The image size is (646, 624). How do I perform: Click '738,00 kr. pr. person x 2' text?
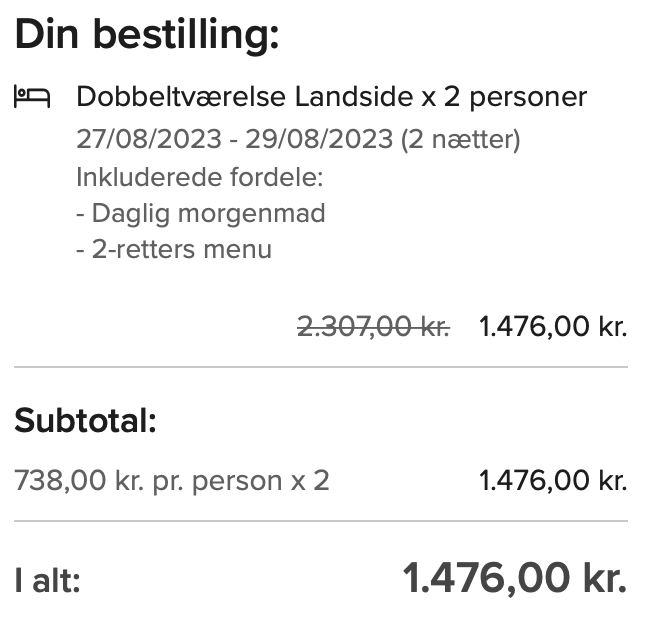[172, 481]
